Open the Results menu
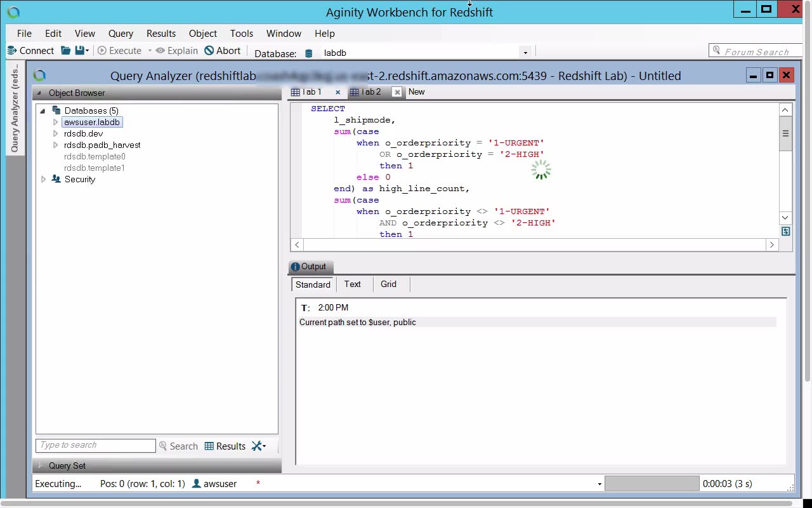Viewport: 812px width, 508px height. click(x=161, y=34)
